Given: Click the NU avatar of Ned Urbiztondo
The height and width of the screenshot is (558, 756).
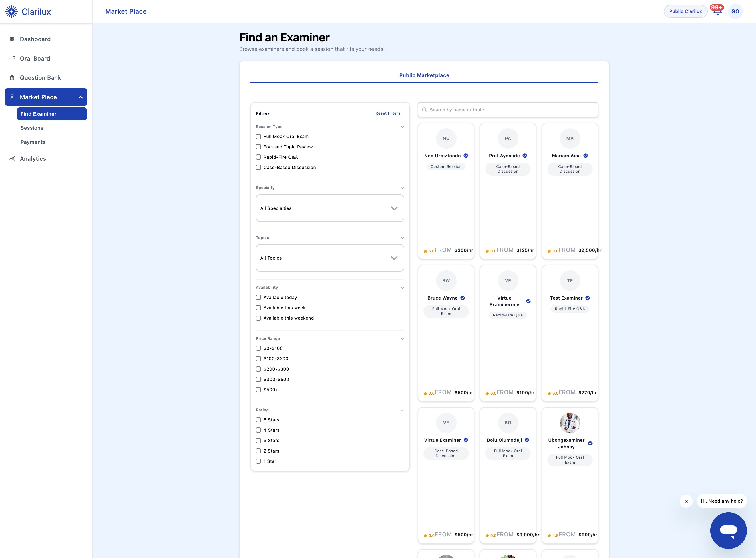Looking at the screenshot, I should (x=446, y=139).
